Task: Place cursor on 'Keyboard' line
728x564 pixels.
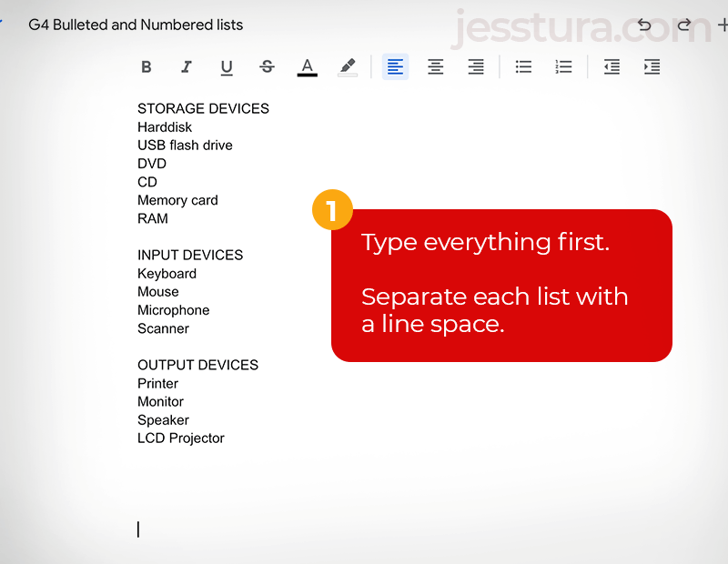Action: coord(167,274)
